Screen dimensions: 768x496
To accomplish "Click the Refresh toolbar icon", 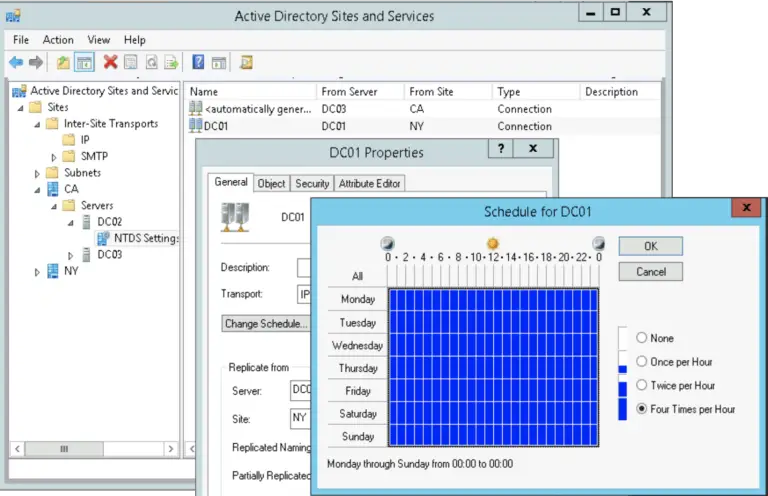I will (x=151, y=63).
